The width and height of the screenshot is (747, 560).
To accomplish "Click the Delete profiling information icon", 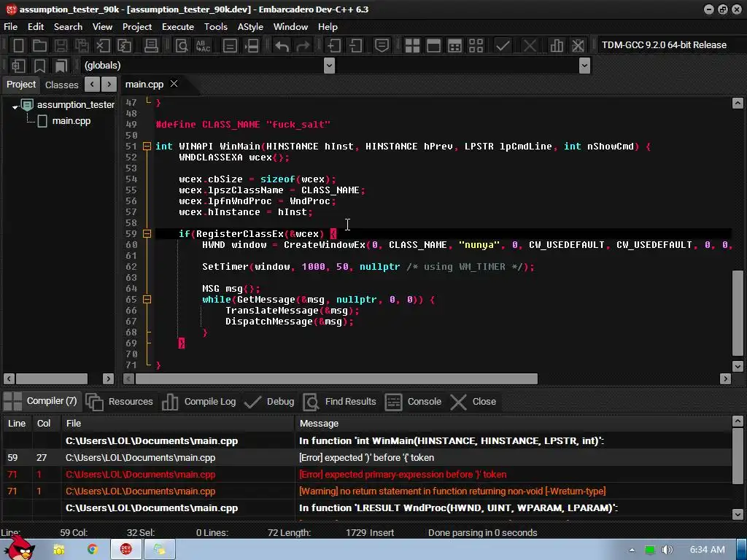I will coord(578,46).
